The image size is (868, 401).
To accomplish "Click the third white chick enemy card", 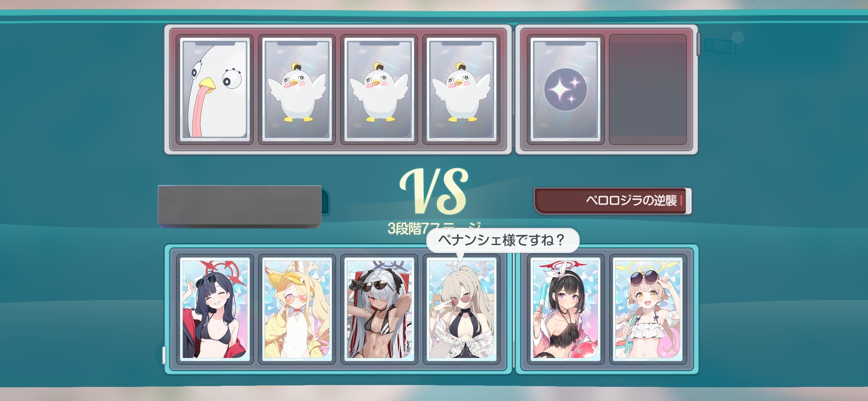I will point(379,89).
